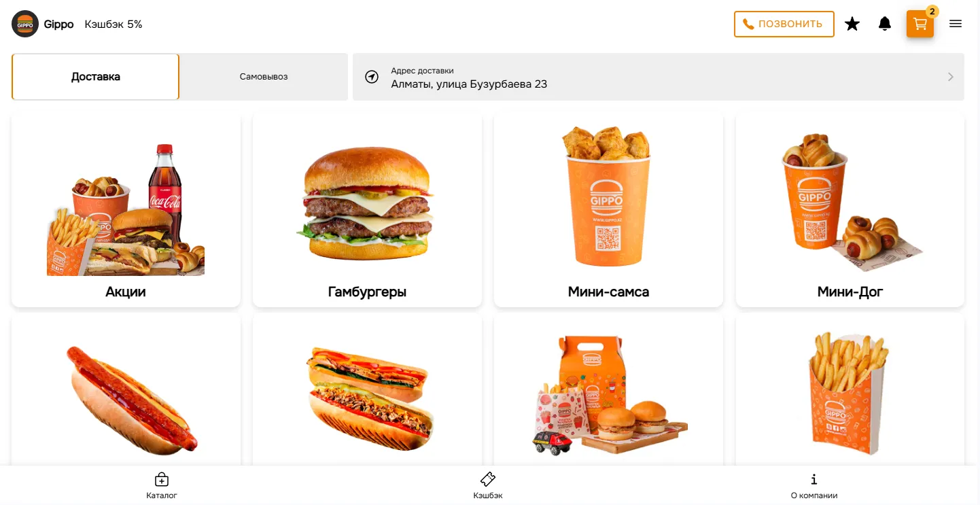Open the Мини-самса category
Viewport: 980px width, 505px height.
(608, 210)
